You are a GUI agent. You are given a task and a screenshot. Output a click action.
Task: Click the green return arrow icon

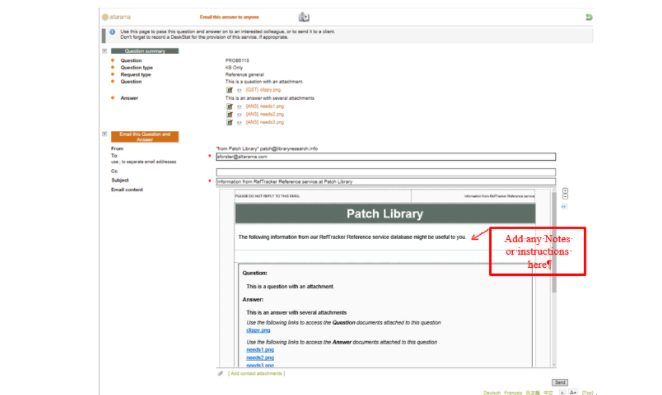click(589, 17)
